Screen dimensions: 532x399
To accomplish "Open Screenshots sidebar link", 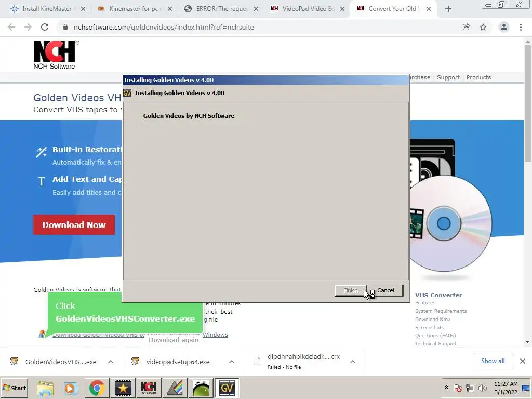I will click(430, 327).
